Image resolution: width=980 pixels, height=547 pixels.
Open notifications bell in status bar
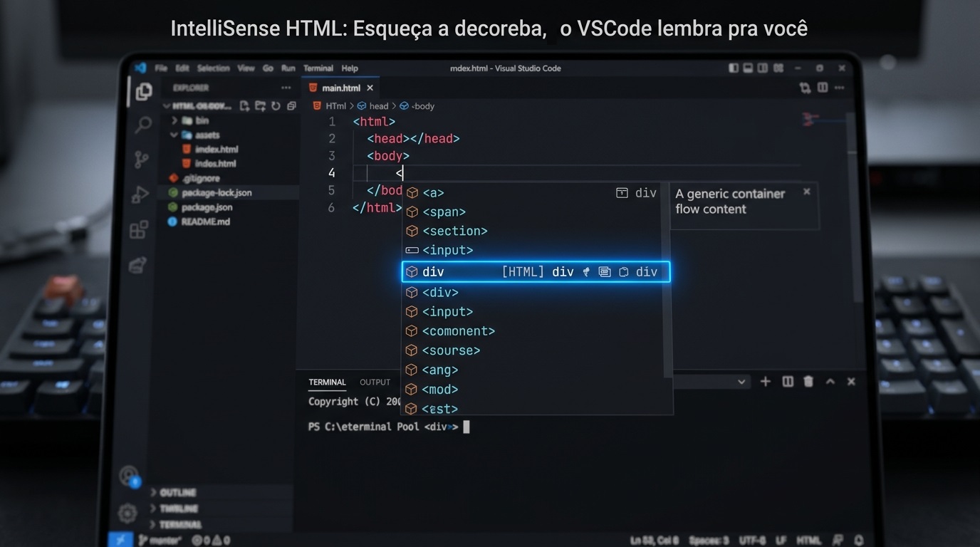(859, 541)
